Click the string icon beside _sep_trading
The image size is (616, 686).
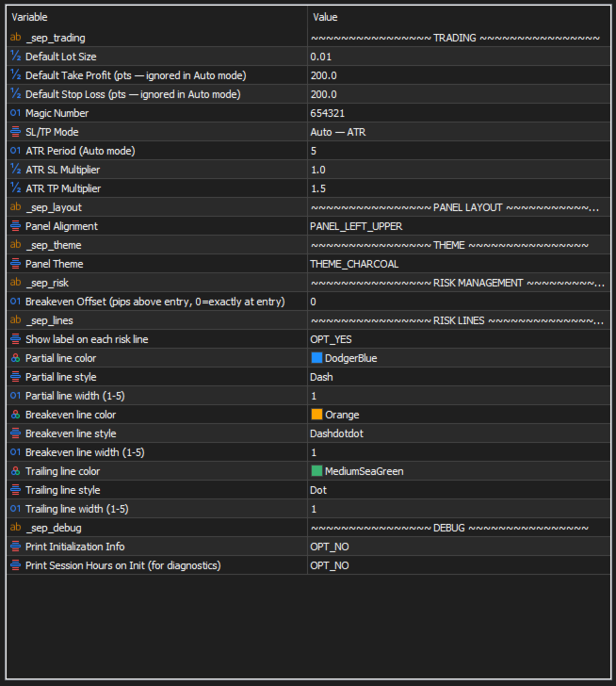[x=15, y=38]
